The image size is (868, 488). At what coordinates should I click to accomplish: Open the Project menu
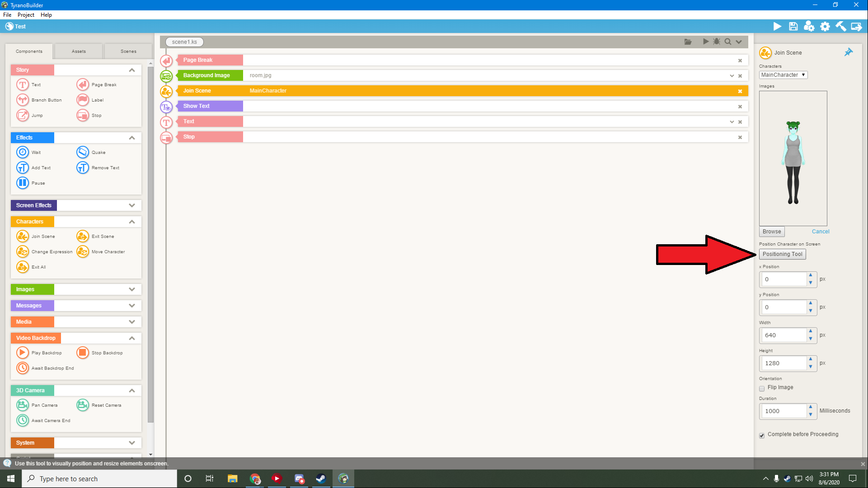pos(26,15)
